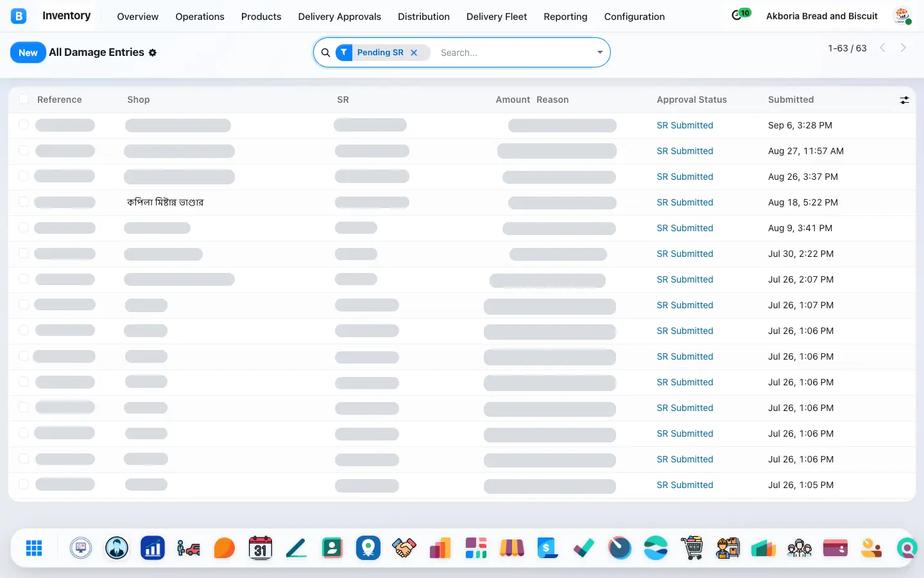Check the row submitted Sep 6, 3:28 PM
924x578 pixels.
click(24, 125)
